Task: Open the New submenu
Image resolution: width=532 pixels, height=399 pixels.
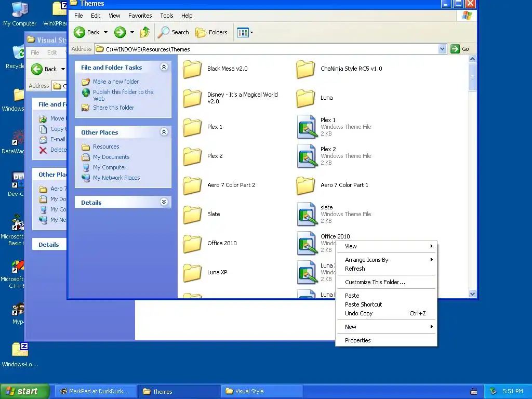Action: click(386, 327)
